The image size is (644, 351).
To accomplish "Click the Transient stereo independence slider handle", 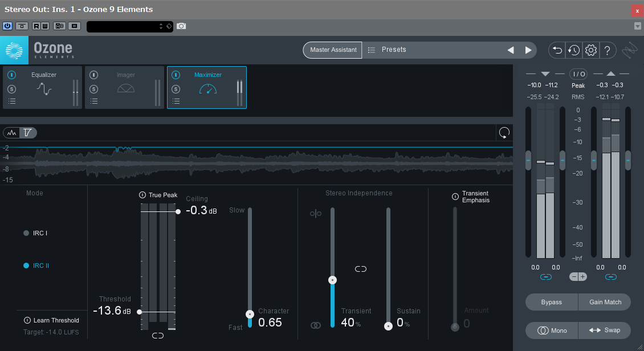I will 332,280.
